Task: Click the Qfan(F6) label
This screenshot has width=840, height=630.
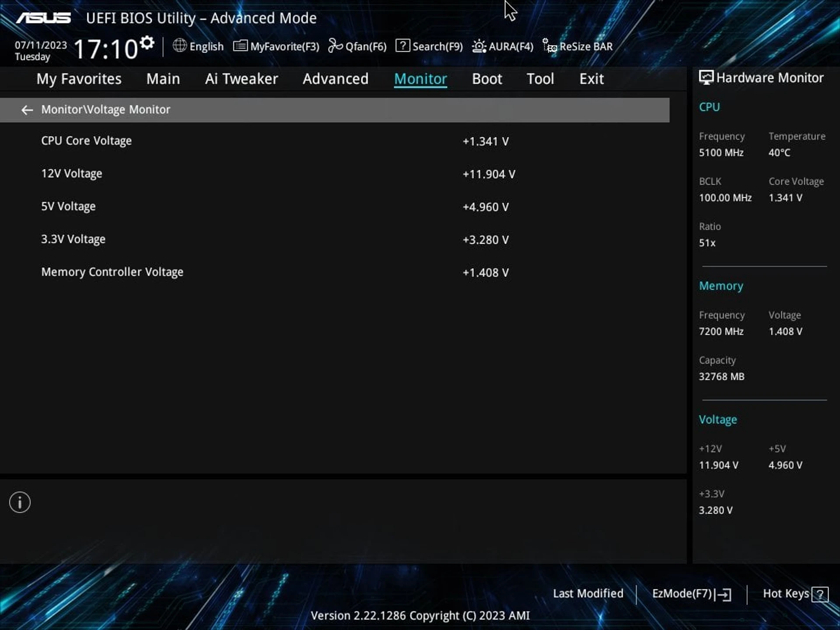Action: click(366, 46)
